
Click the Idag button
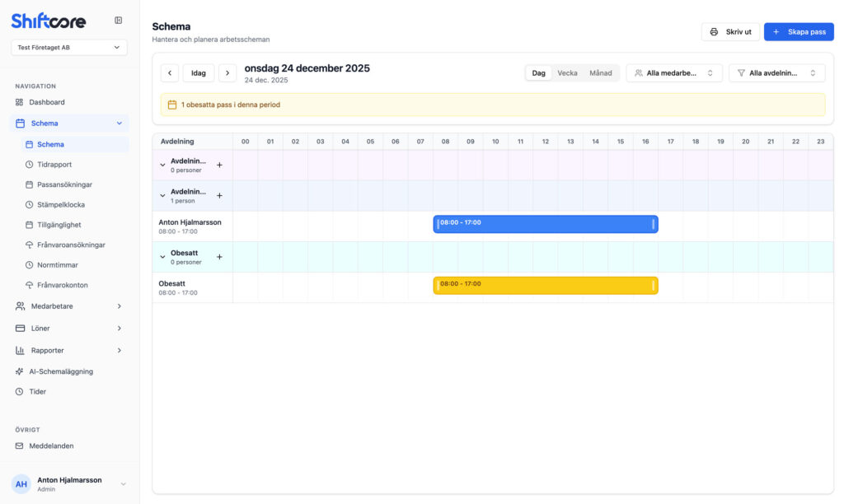pyautogui.click(x=199, y=73)
